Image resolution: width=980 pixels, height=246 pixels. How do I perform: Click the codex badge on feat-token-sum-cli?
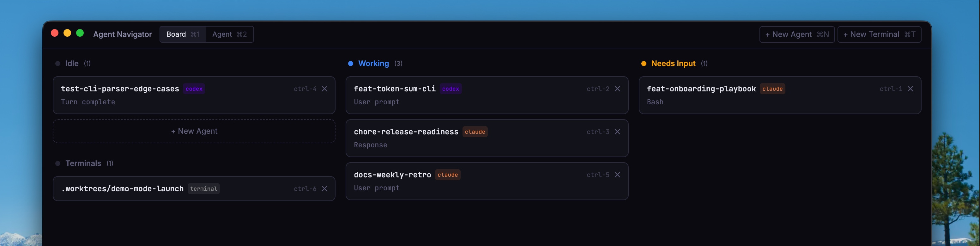451,89
